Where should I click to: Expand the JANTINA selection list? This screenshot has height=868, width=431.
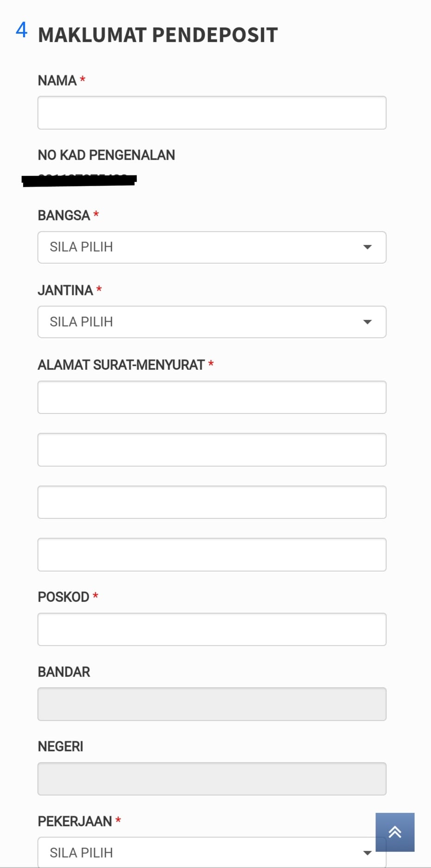212,322
